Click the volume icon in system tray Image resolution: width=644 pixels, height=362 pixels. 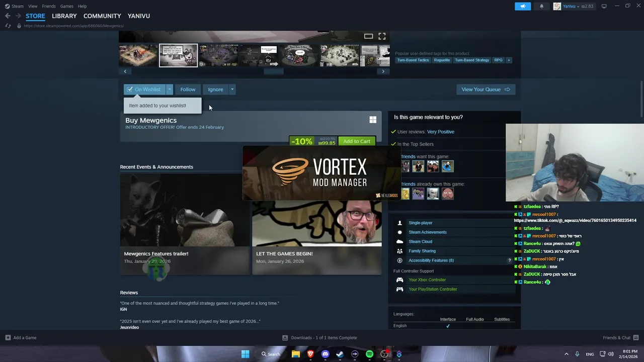(611, 354)
